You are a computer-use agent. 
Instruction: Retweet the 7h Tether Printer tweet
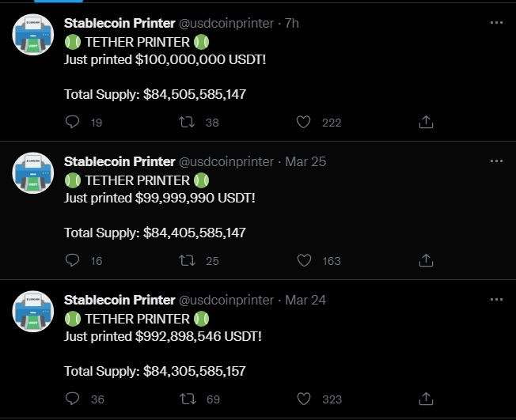187,123
